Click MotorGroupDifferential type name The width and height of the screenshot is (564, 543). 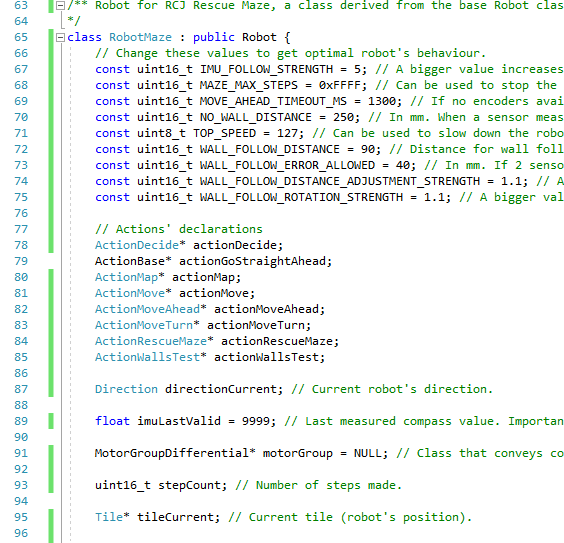(172, 453)
